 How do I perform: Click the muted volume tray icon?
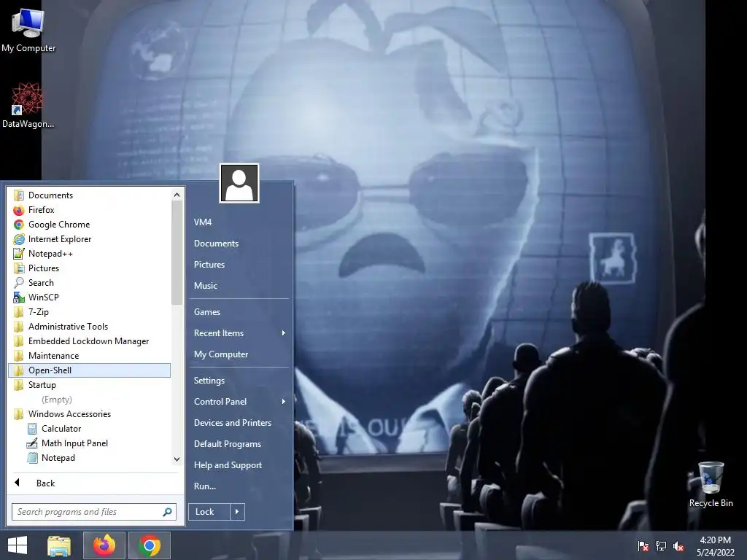pyautogui.click(x=678, y=546)
